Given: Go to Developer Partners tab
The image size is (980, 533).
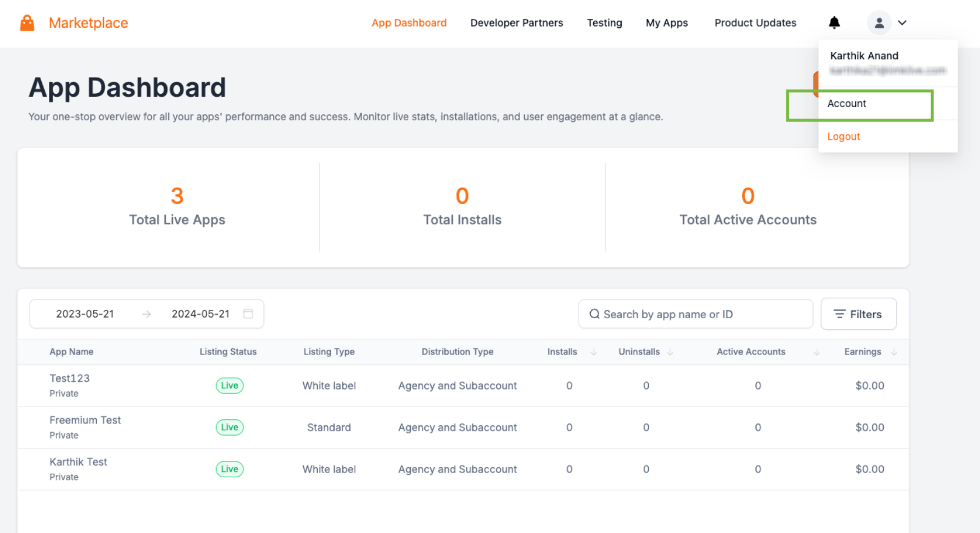Looking at the screenshot, I should (x=516, y=23).
